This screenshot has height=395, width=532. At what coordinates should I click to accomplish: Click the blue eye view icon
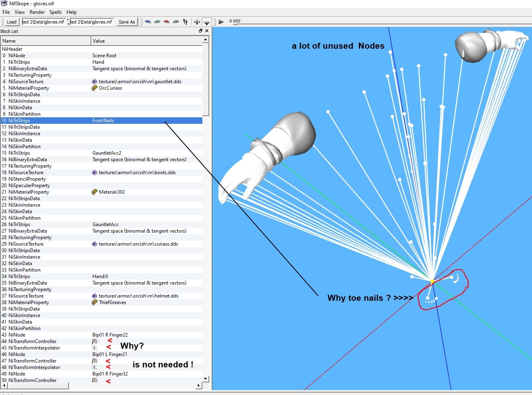click(x=148, y=22)
